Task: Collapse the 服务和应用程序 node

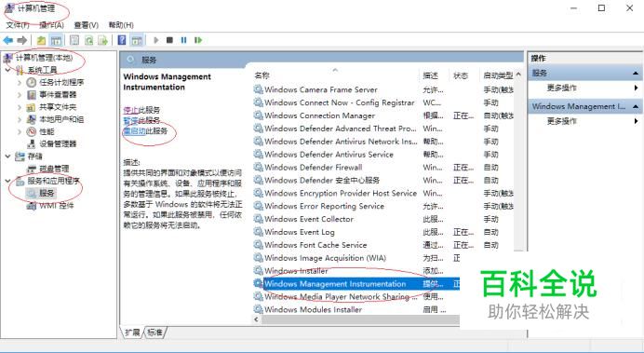Action: point(7,181)
